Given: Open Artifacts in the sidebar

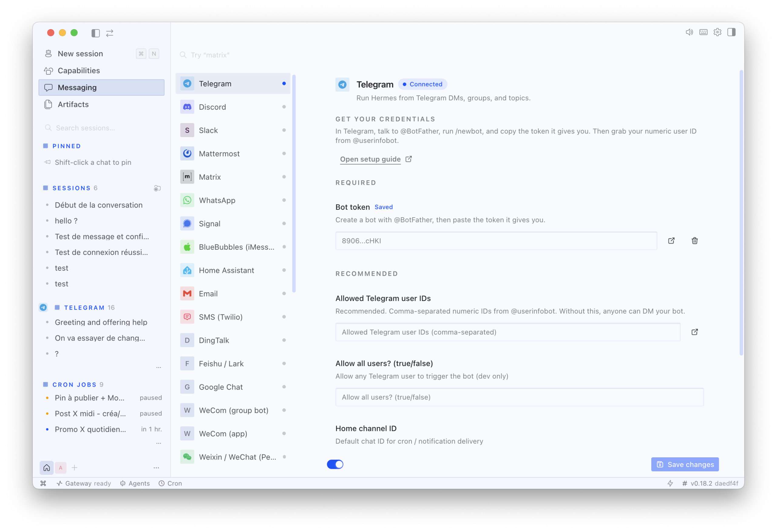Looking at the screenshot, I should click(102, 104).
